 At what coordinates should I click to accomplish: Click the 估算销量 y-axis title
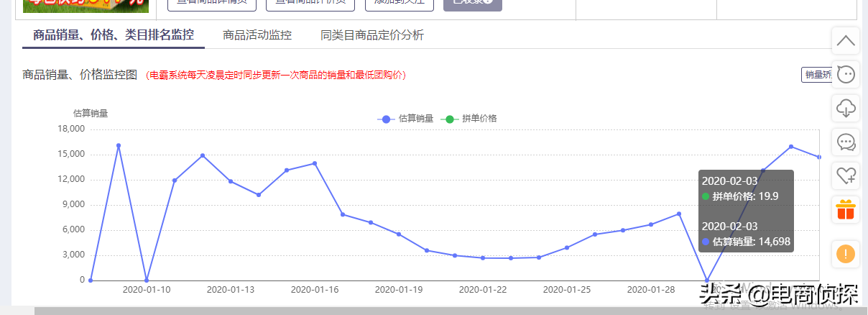pyautogui.click(x=91, y=113)
